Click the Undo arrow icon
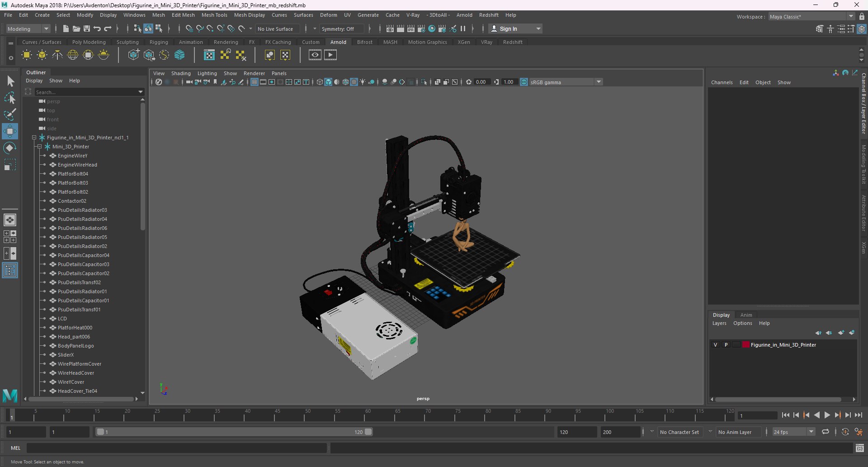 [x=97, y=29]
